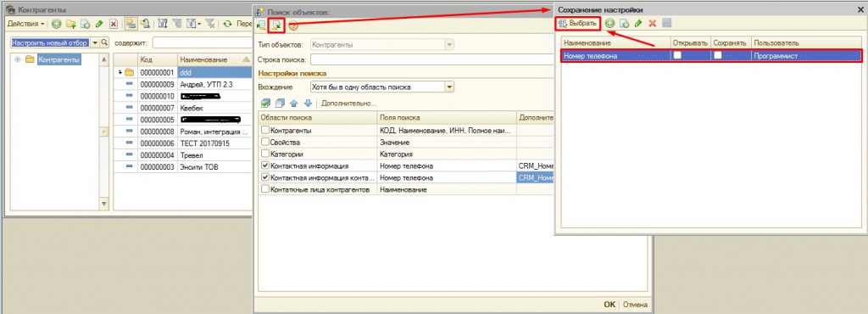The width and height of the screenshot is (868, 314).
Task: Click scroll down arrow in tree panel
Action: [x=104, y=205]
